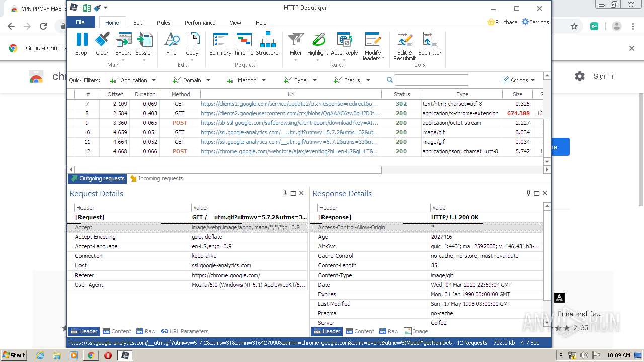Stop capturing with the Stop button
This screenshot has height=362, width=644.
[81, 44]
